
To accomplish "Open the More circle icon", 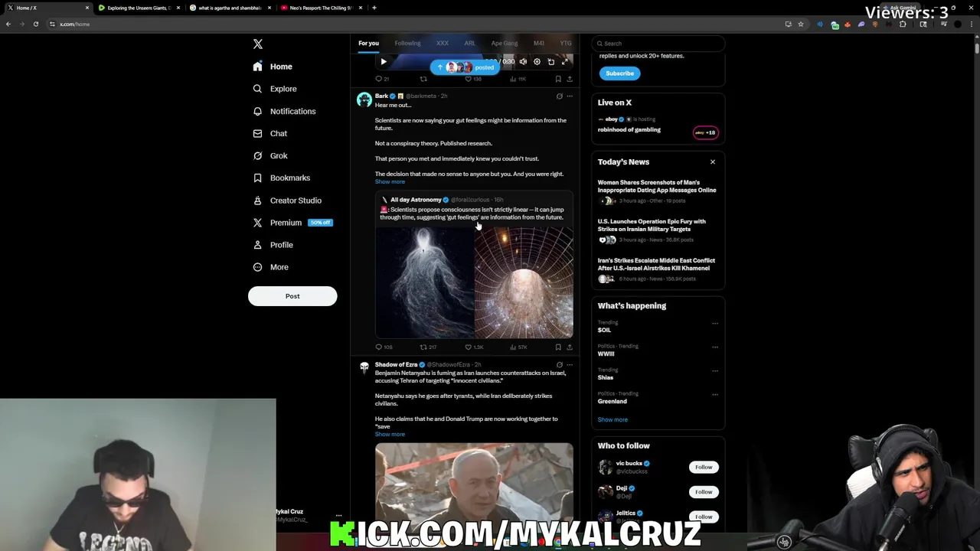I will (258, 267).
